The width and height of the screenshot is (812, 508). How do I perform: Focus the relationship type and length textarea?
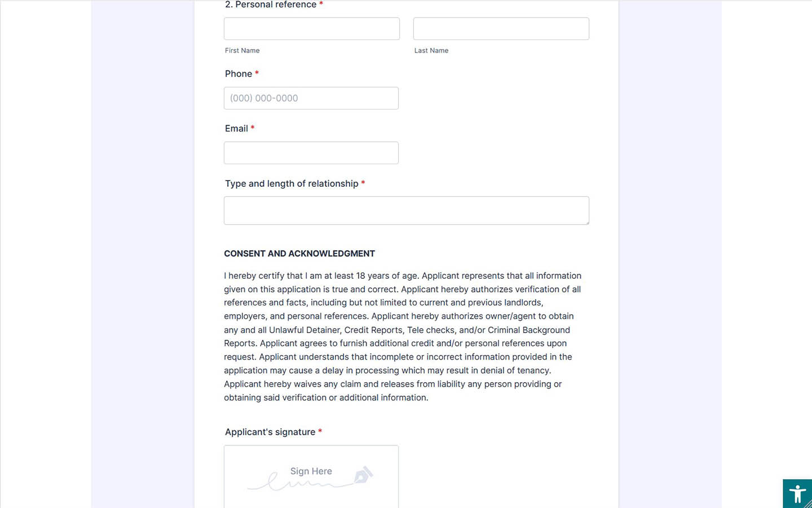[x=406, y=211]
